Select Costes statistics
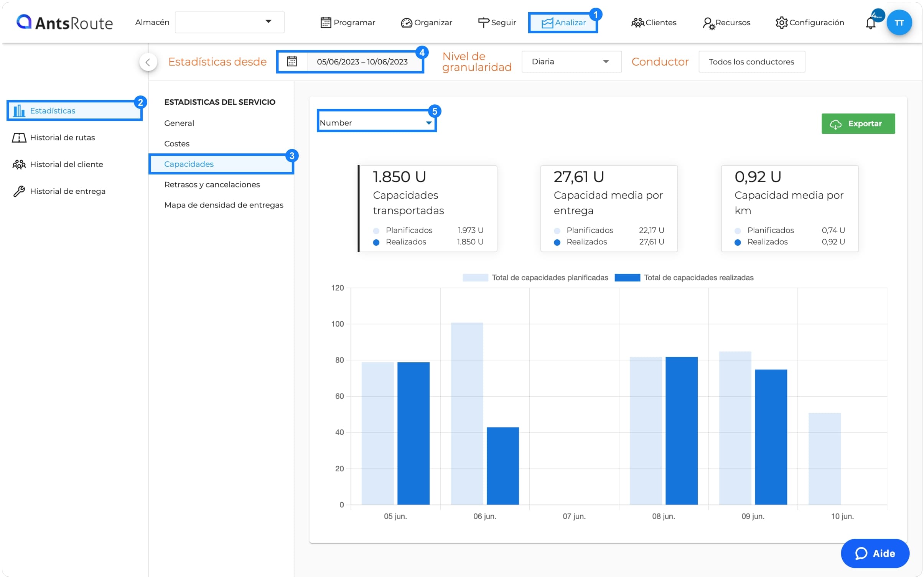Screen dimensions: 924x579 (176, 143)
